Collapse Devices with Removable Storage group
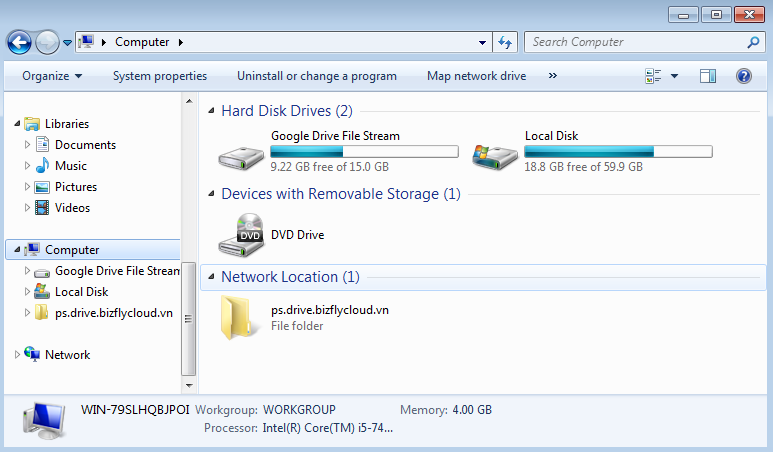773x452 pixels. pos(211,193)
